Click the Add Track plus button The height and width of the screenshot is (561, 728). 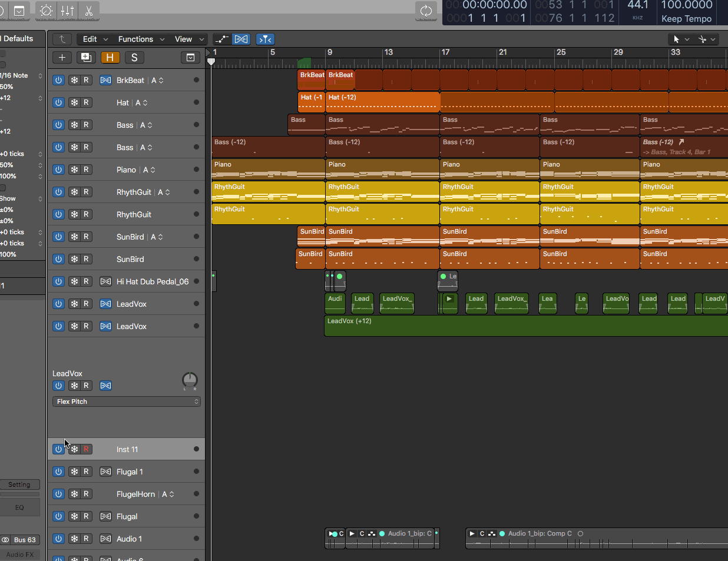(62, 57)
